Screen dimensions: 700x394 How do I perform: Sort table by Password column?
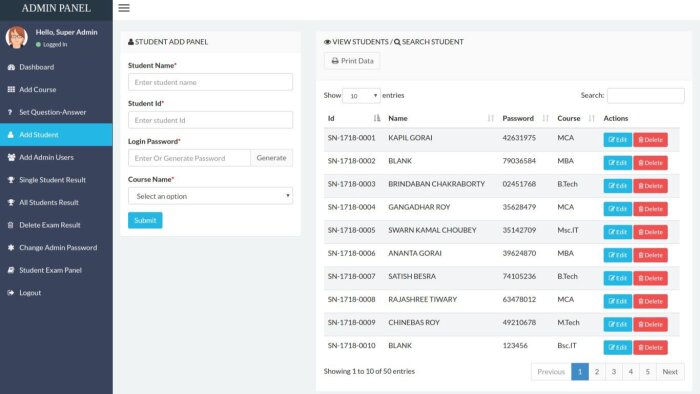tap(526, 118)
